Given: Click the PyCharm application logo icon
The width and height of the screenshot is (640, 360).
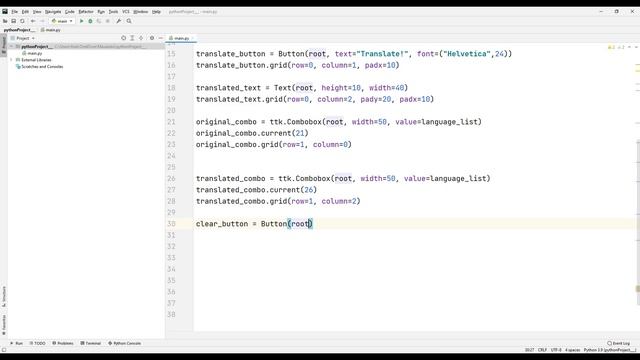Looking at the screenshot, I should pos(5,12).
